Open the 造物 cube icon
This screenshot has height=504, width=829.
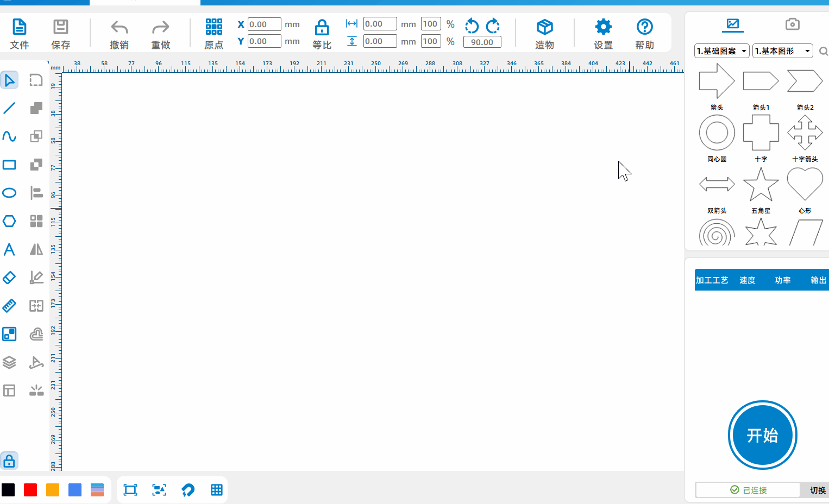[544, 34]
